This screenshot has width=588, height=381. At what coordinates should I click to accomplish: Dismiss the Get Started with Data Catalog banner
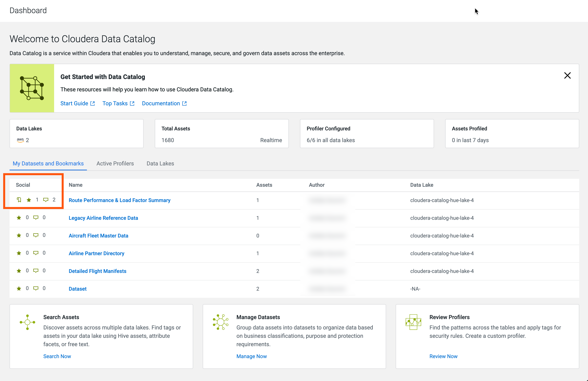[567, 75]
